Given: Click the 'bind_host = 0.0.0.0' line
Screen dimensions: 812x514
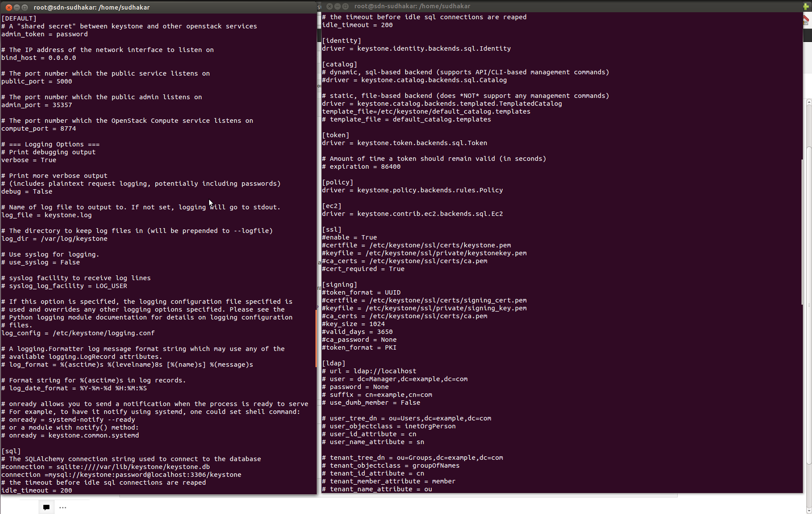Looking at the screenshot, I should tap(38, 58).
